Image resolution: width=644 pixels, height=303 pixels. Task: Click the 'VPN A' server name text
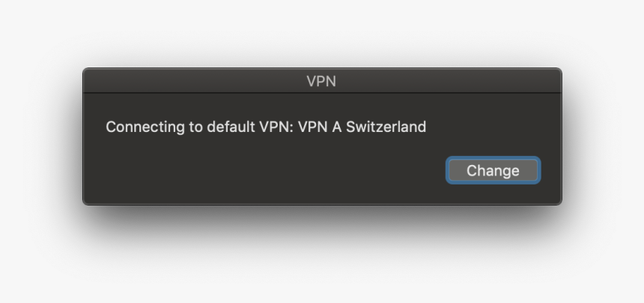coord(320,127)
